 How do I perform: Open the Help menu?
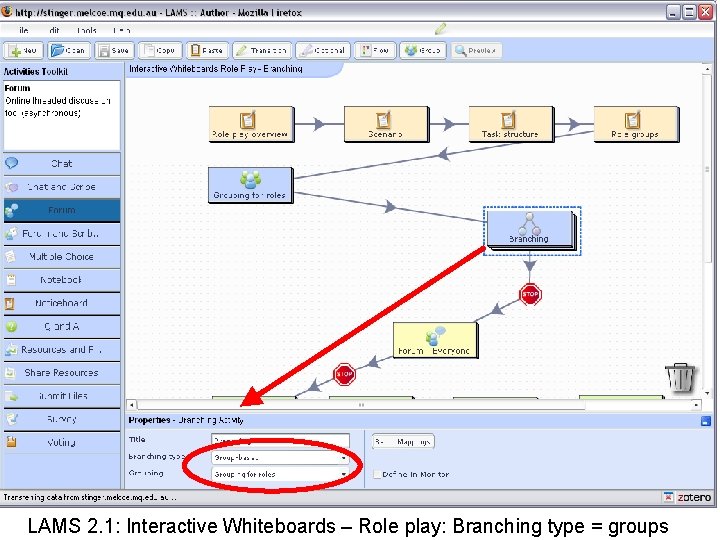(122, 30)
